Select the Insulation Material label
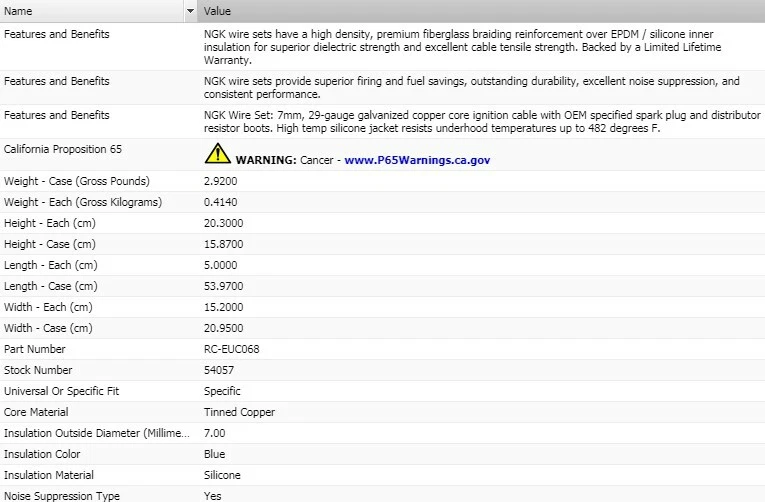 point(49,475)
